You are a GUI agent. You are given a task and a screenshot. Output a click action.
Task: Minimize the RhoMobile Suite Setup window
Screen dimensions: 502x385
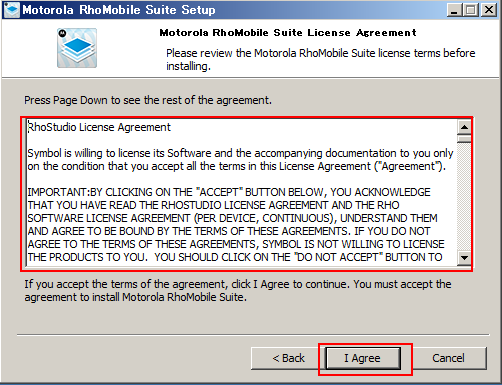[454, 10]
